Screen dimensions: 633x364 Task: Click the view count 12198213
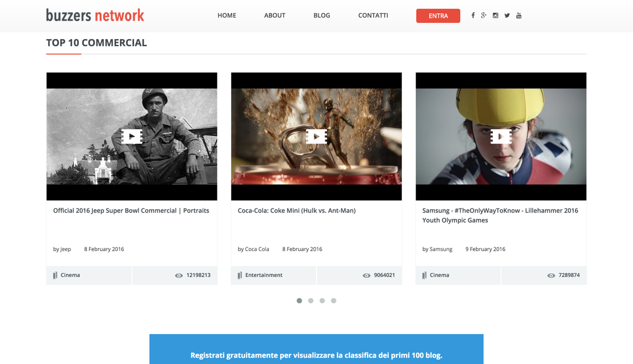click(x=198, y=275)
